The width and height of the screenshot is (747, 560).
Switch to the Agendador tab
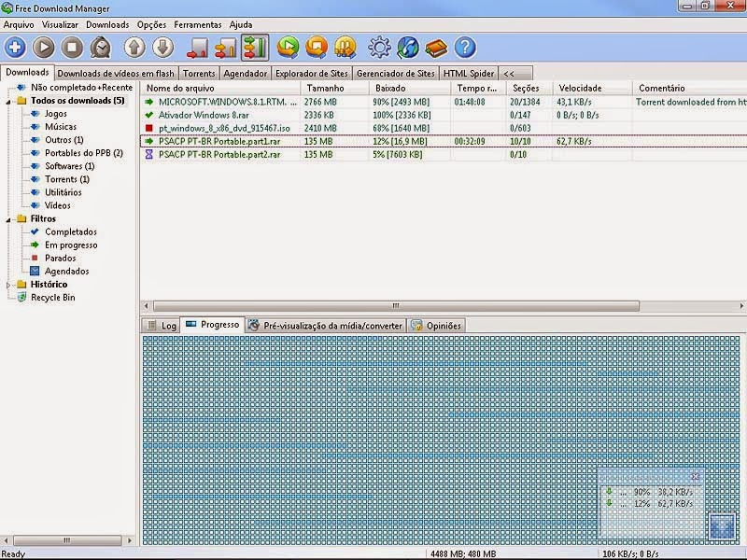click(x=246, y=74)
